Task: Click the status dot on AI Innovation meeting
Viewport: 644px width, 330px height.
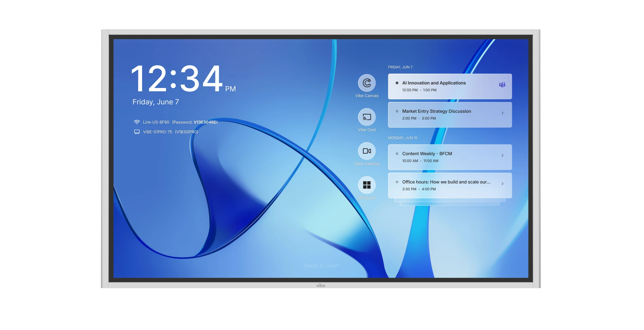Action: [x=396, y=82]
